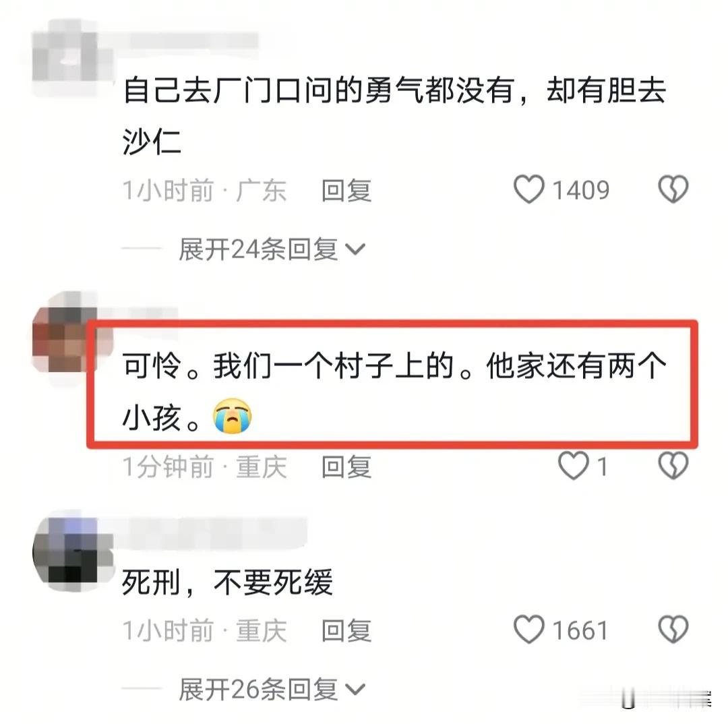Reply to the Guangdong comment
Viewport: 728px width, 724px height.
(x=346, y=190)
